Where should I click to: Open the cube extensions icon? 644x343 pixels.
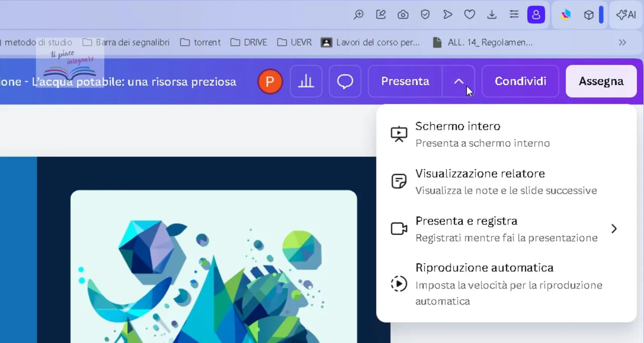click(589, 15)
